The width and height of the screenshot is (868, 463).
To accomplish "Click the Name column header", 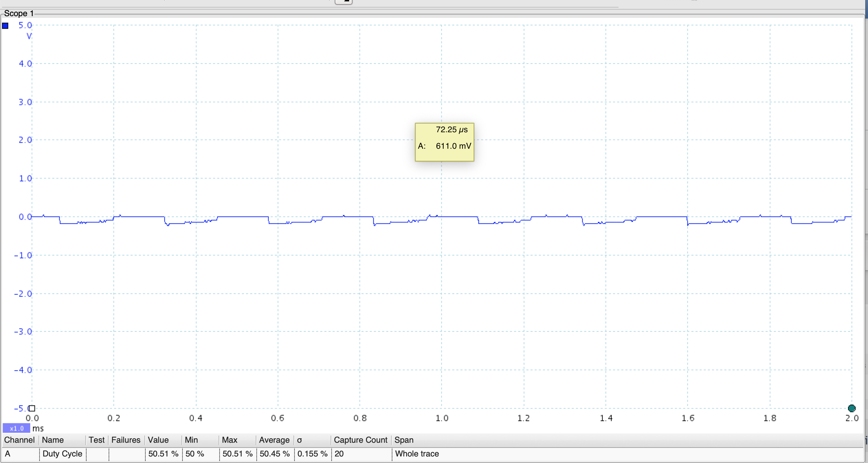I will (53, 440).
